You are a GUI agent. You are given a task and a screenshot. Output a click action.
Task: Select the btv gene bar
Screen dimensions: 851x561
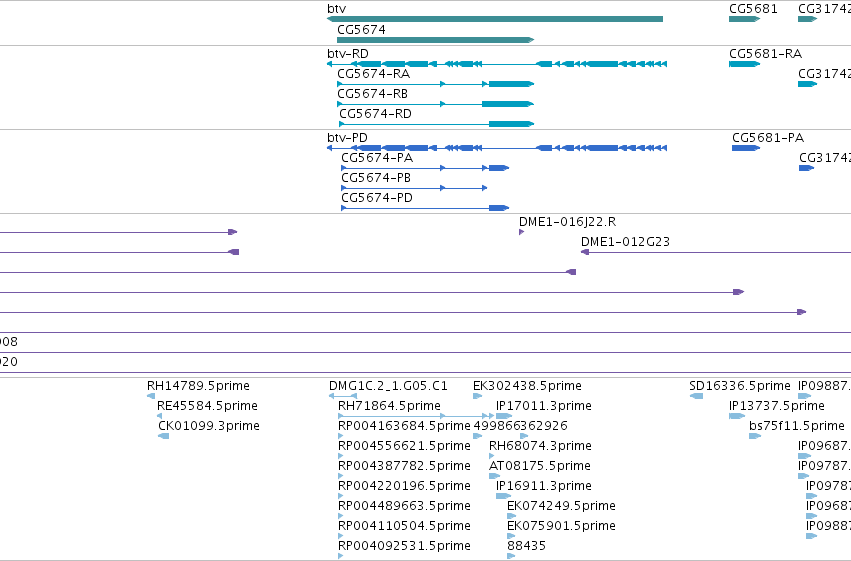pyautogui.click(x=495, y=19)
